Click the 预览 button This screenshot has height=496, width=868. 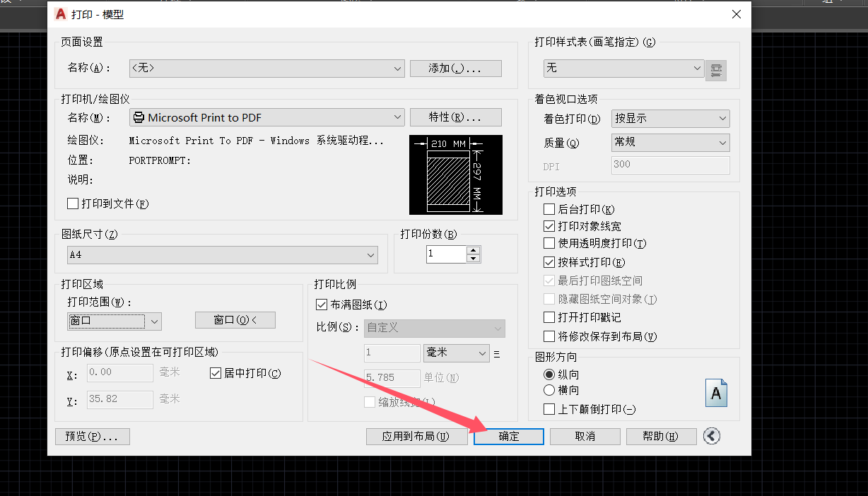point(93,436)
